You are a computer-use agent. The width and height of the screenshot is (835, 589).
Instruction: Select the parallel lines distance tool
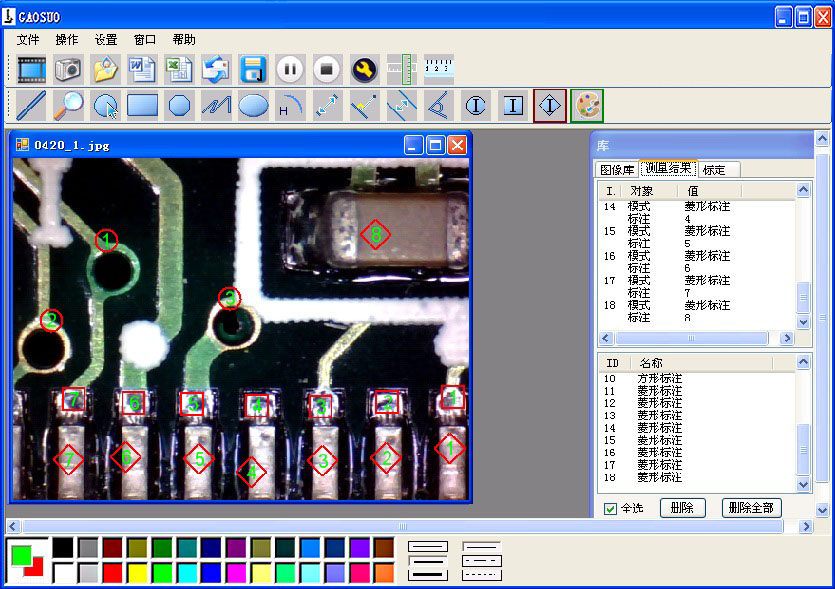point(402,105)
